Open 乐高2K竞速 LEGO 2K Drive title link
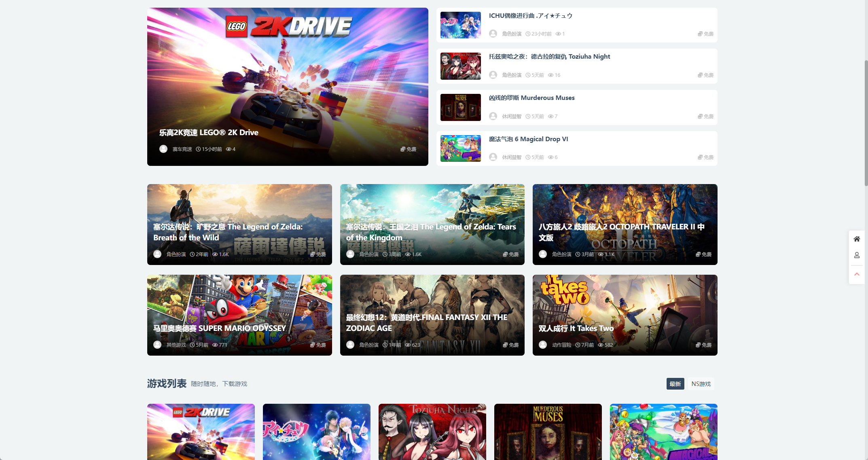Screen dimensions: 868x460 pos(209,133)
